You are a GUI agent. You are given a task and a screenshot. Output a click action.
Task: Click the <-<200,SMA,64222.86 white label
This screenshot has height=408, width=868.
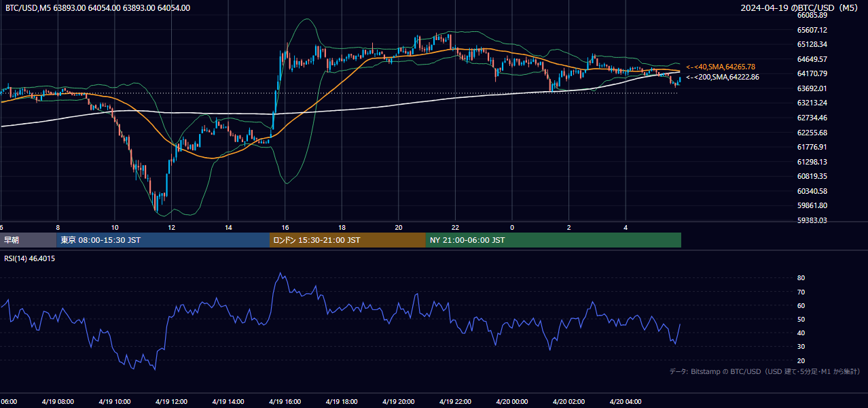pyautogui.click(x=723, y=77)
